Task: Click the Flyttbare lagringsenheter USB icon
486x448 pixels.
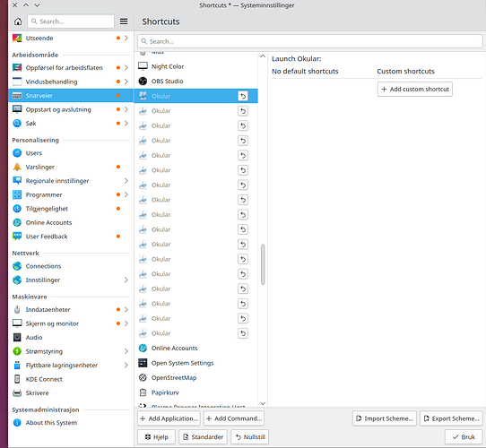Action: click(x=17, y=366)
